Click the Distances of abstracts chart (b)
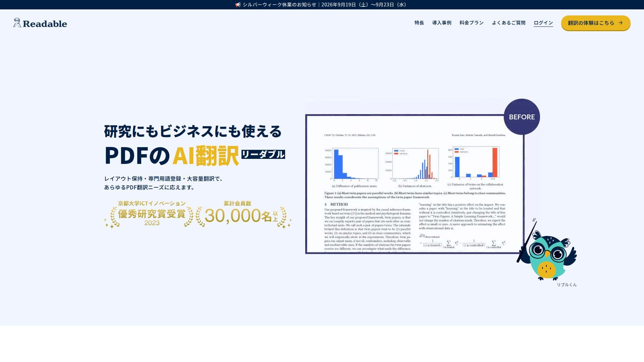 pyautogui.click(x=412, y=164)
